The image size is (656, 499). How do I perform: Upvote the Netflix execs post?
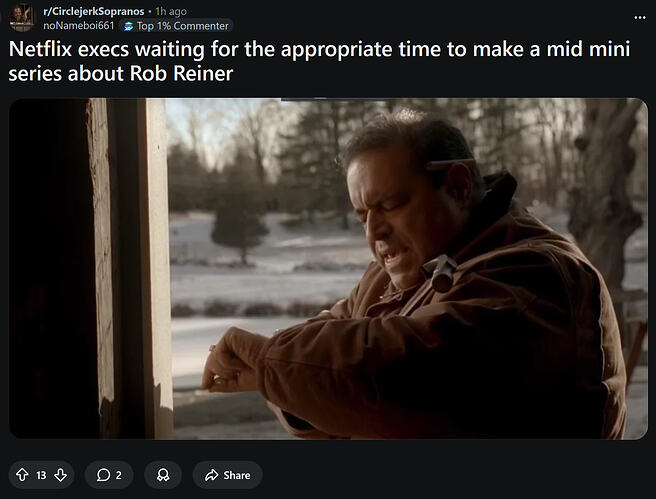pyautogui.click(x=22, y=475)
